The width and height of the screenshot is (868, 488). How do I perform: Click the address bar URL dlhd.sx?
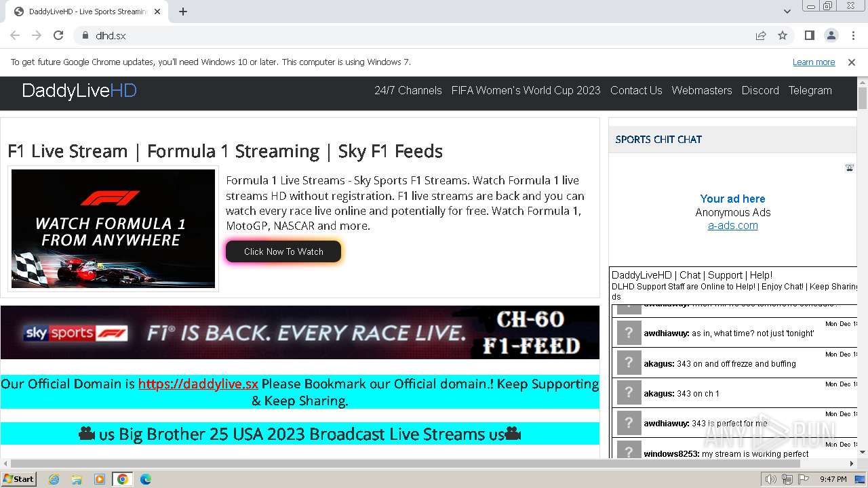[111, 36]
